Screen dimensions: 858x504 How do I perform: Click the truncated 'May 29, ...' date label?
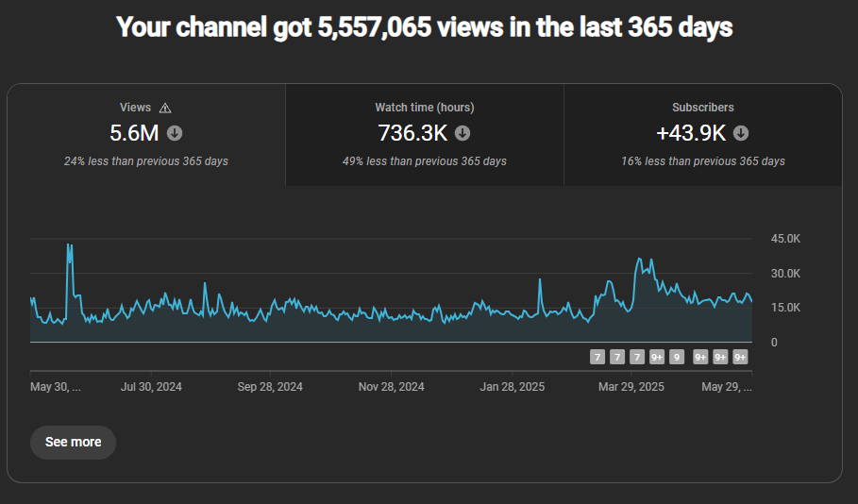point(727,387)
